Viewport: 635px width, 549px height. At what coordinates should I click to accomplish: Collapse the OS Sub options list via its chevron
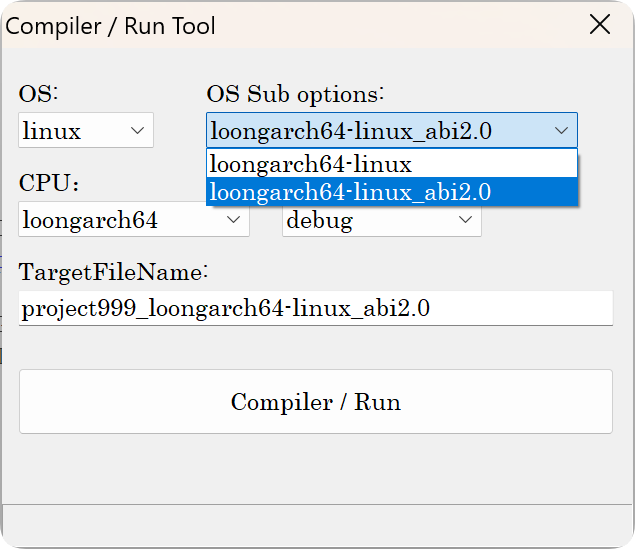561,131
